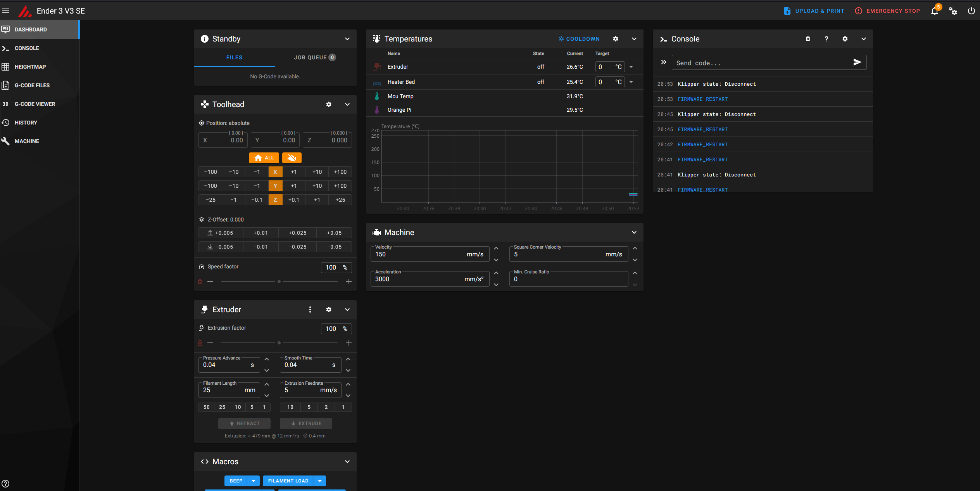Lower Z-offset by -0.005
Screen dimensions: 980x491
pyautogui.click(x=221, y=247)
